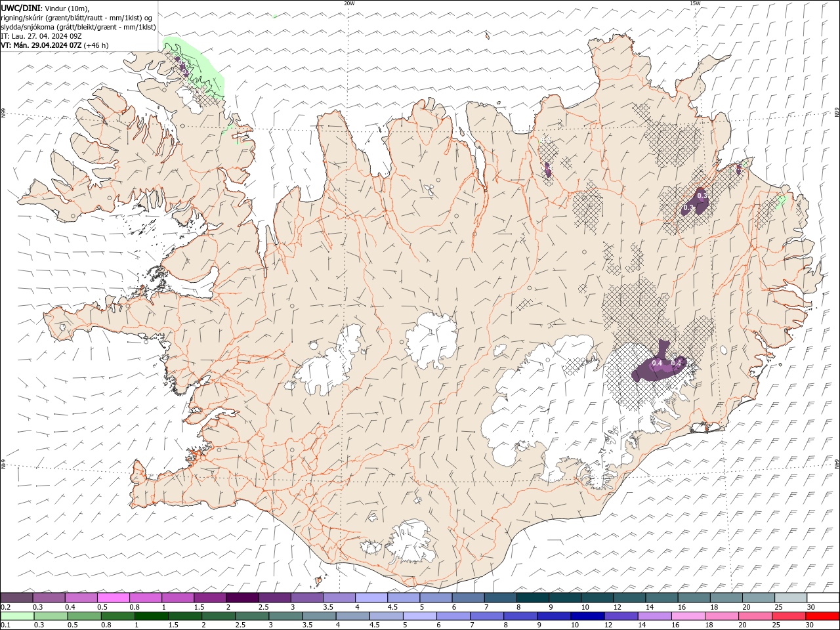Pick the grey-purple 0.2 swatch in snow scale
Screen dimensions: 840x630
click(16, 598)
